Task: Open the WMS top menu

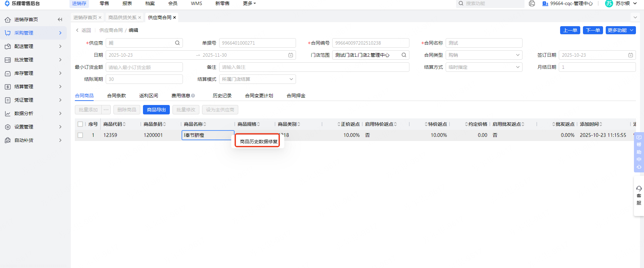Action: coord(197,3)
